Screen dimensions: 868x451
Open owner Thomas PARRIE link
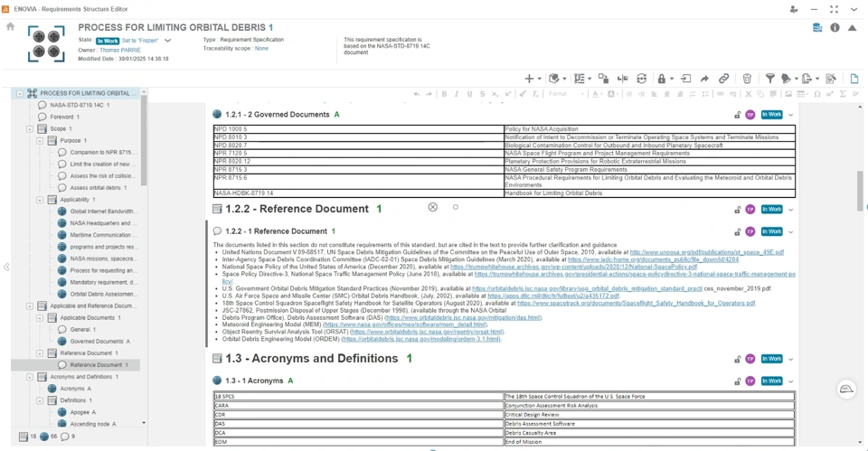[x=120, y=50]
